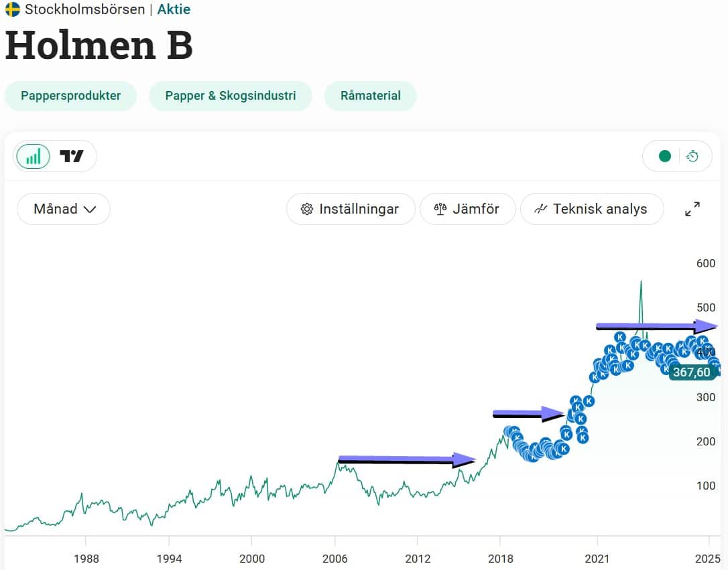728x570 pixels.
Task: Select the green bar chart view icon
Action: [33, 156]
